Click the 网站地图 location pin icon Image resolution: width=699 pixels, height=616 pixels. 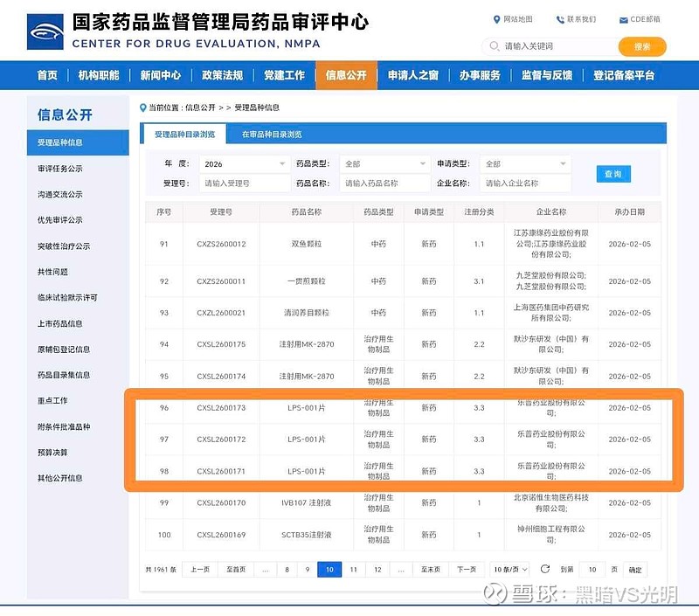(497, 19)
